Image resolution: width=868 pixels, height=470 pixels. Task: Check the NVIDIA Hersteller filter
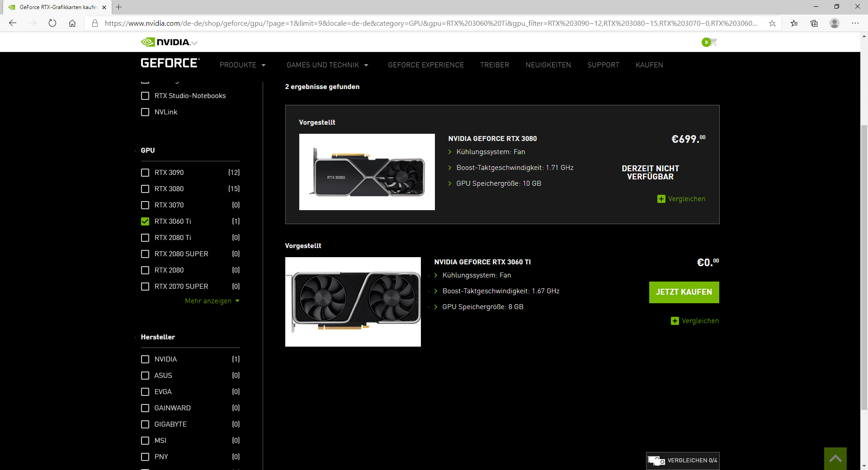point(145,359)
